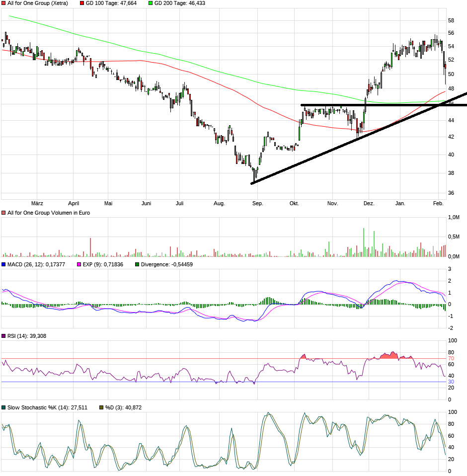The height and width of the screenshot is (476, 467).
Task: Click the Dez. month label on the axis
Action: click(x=369, y=203)
